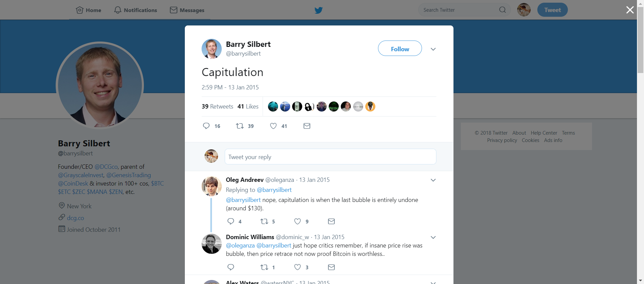Click the reply icon under the Capitulation tweet
The width and height of the screenshot is (644, 284).
click(206, 126)
